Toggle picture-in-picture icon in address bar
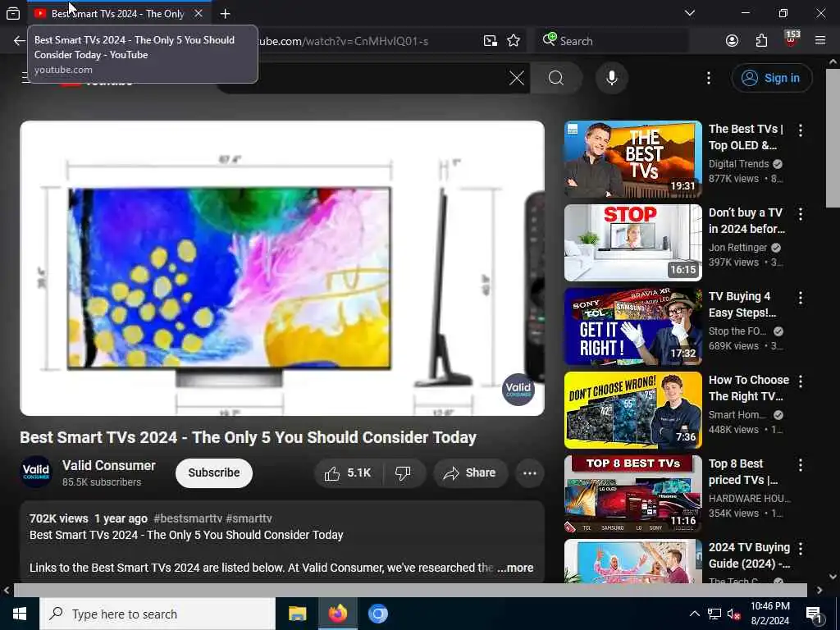 click(x=491, y=41)
